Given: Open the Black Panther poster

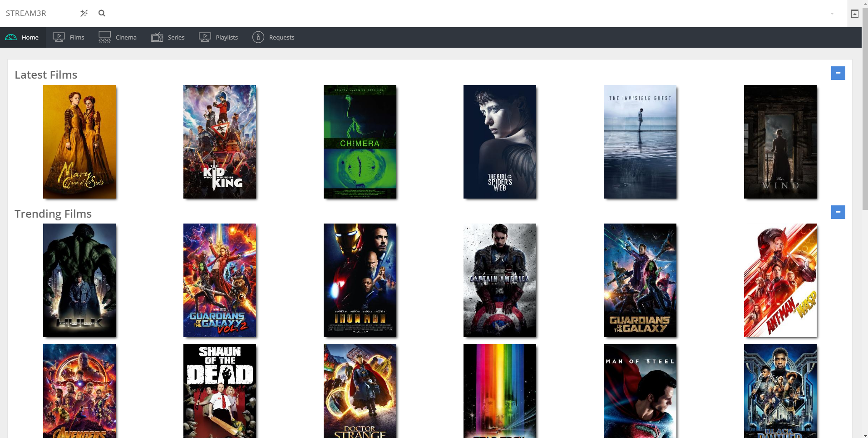Looking at the screenshot, I should tap(780, 391).
